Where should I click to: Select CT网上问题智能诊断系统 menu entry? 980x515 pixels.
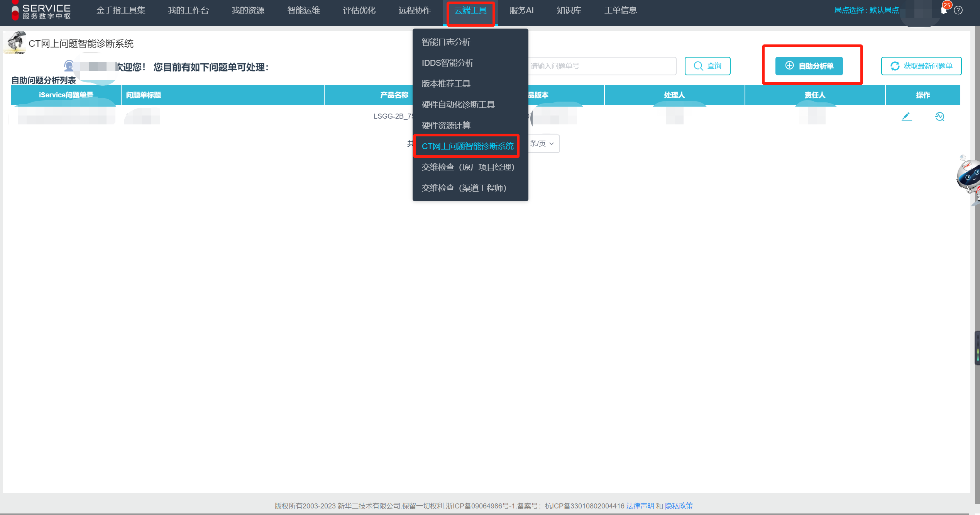(467, 146)
